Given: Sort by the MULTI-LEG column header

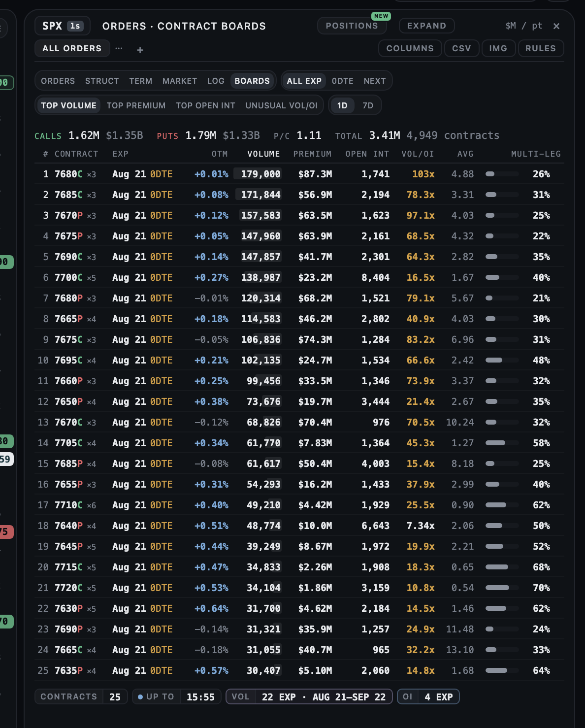Looking at the screenshot, I should pos(536,154).
